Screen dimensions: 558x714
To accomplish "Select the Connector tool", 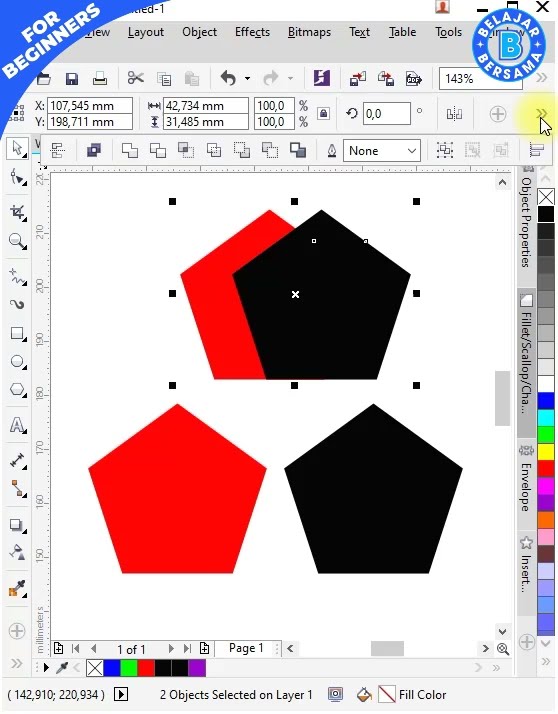I will (x=17, y=489).
